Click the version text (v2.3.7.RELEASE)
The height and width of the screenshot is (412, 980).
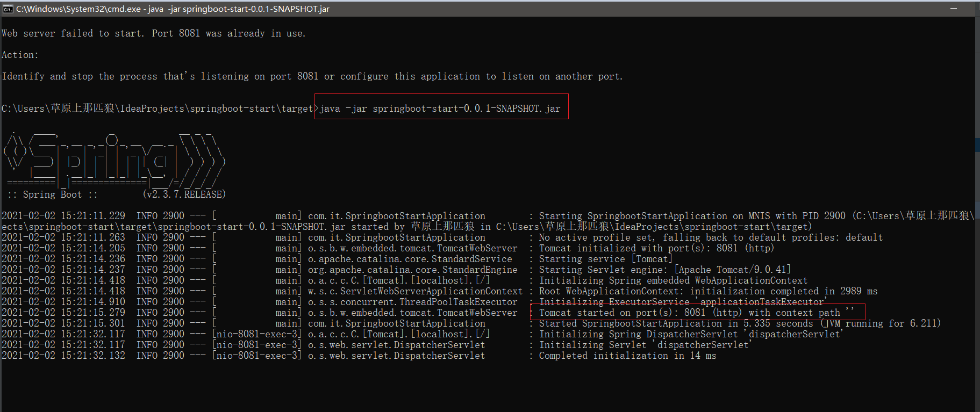(184, 194)
